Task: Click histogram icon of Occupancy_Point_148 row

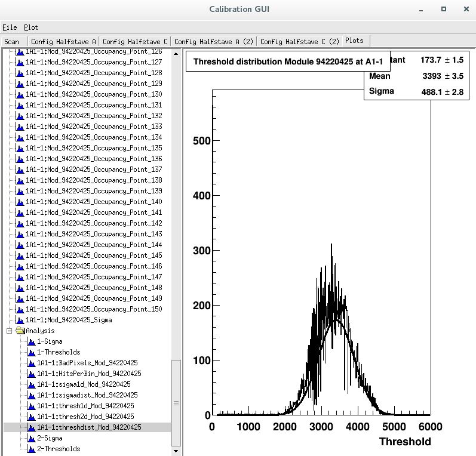Action: 20,288
